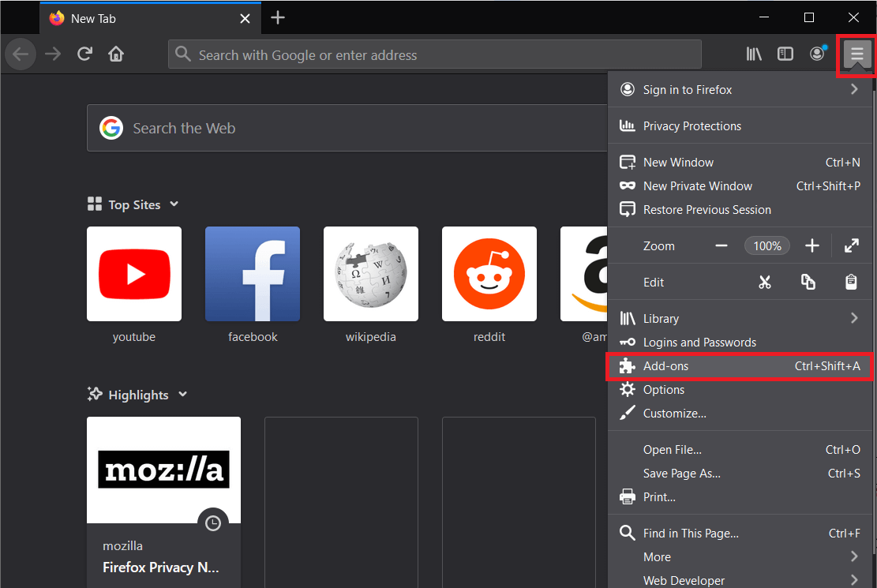Reset zoom via the 100% button

tap(766, 245)
